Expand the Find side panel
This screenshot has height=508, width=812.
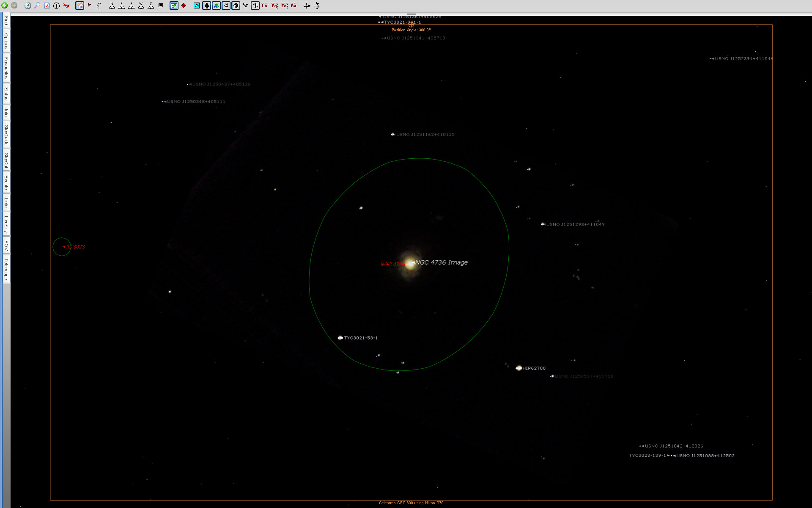click(6, 21)
